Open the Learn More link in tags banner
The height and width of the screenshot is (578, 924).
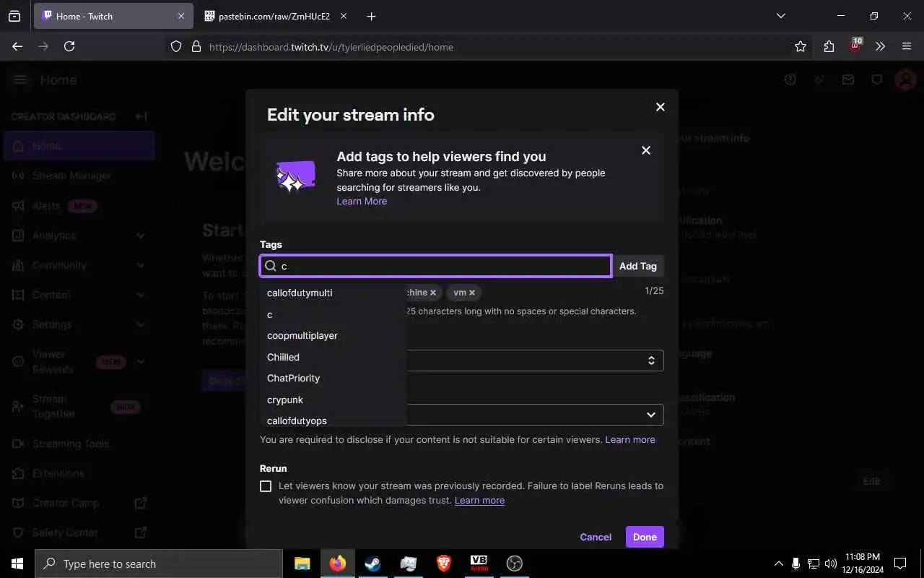tap(362, 201)
